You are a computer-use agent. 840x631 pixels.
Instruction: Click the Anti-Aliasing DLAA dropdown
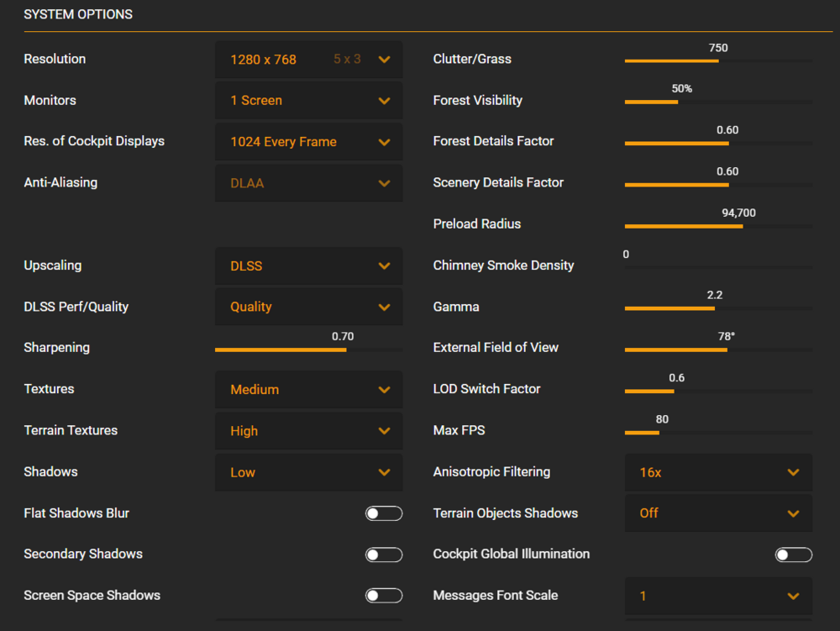pyautogui.click(x=308, y=183)
